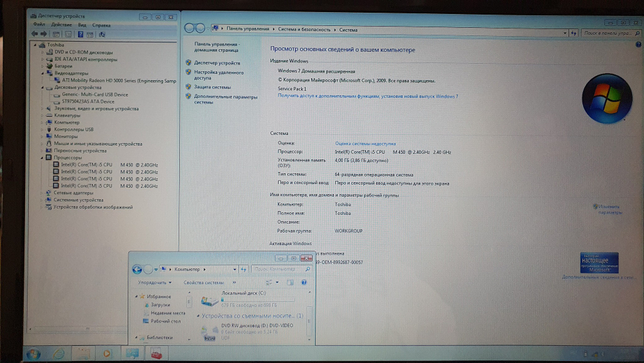Open Панель управления - домашняя страница link

click(x=216, y=47)
